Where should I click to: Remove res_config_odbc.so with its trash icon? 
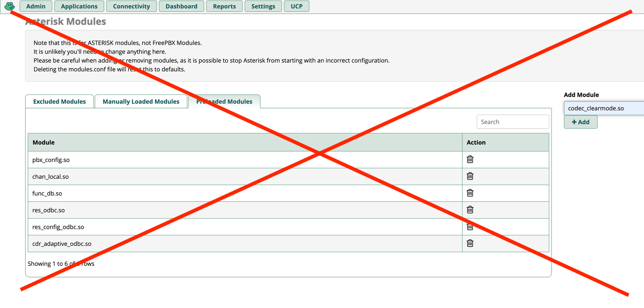(x=470, y=227)
